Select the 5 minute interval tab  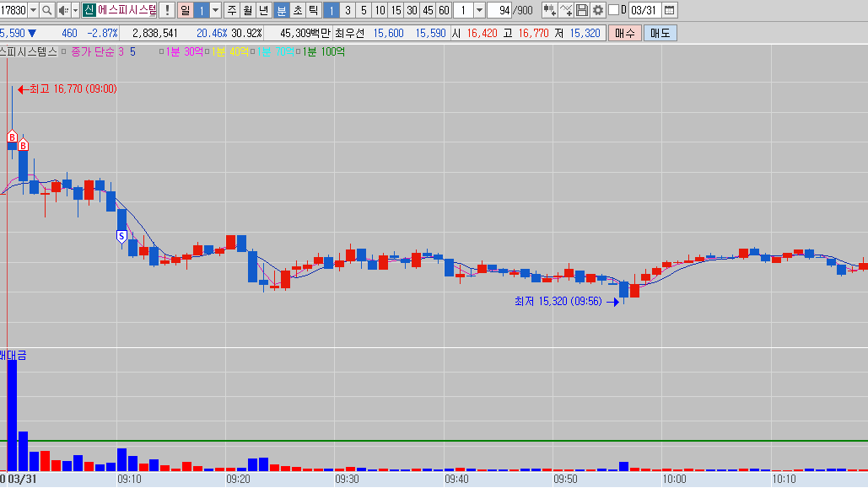tap(364, 10)
